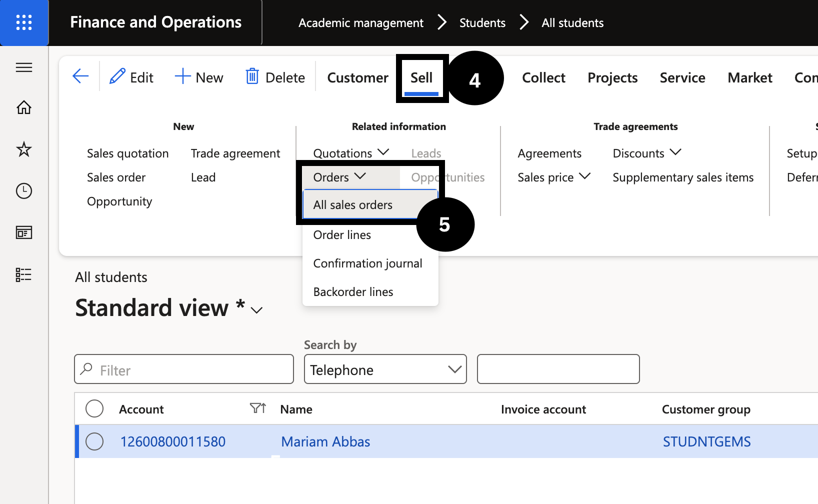Open Recent clock icon in the sidebar
Screen dimensions: 818x504
(24, 191)
